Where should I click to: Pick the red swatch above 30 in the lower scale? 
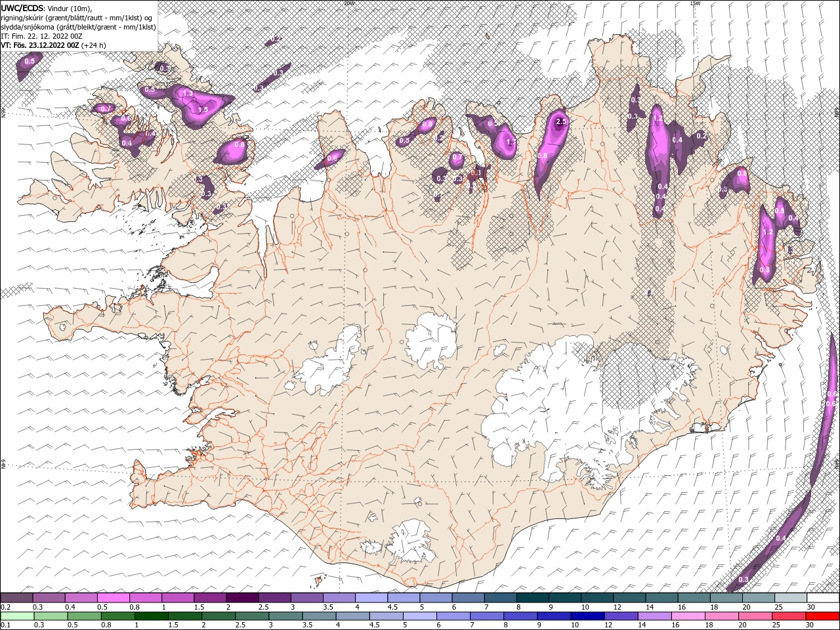822,616
